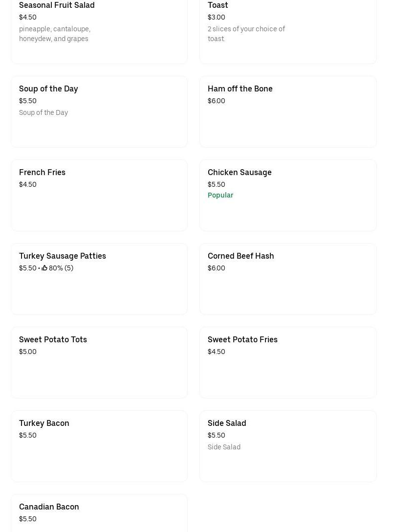393x532 pixels.
Task: Open the Side Salad item title
Action: point(227,423)
